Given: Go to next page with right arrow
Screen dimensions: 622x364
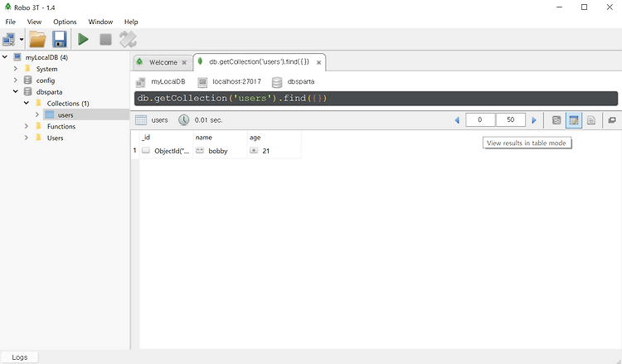Looking at the screenshot, I should (534, 120).
